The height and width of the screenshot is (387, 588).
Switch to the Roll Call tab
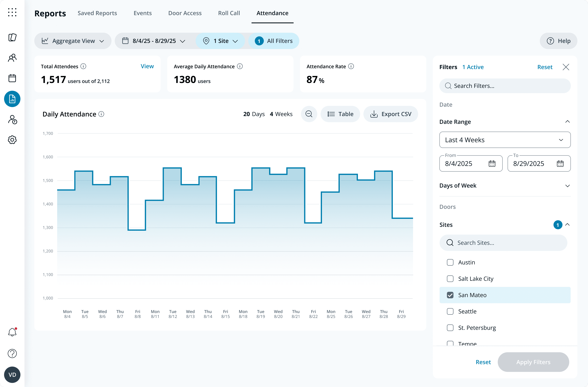(229, 13)
